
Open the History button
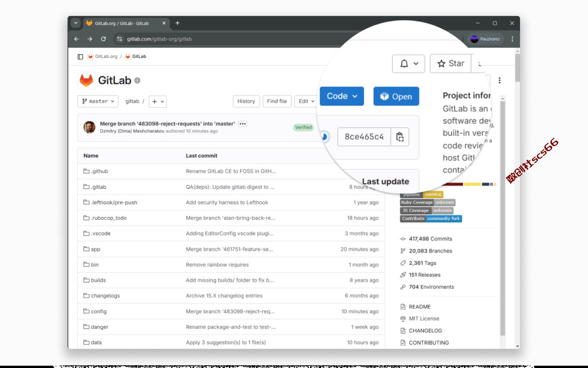[x=246, y=101]
